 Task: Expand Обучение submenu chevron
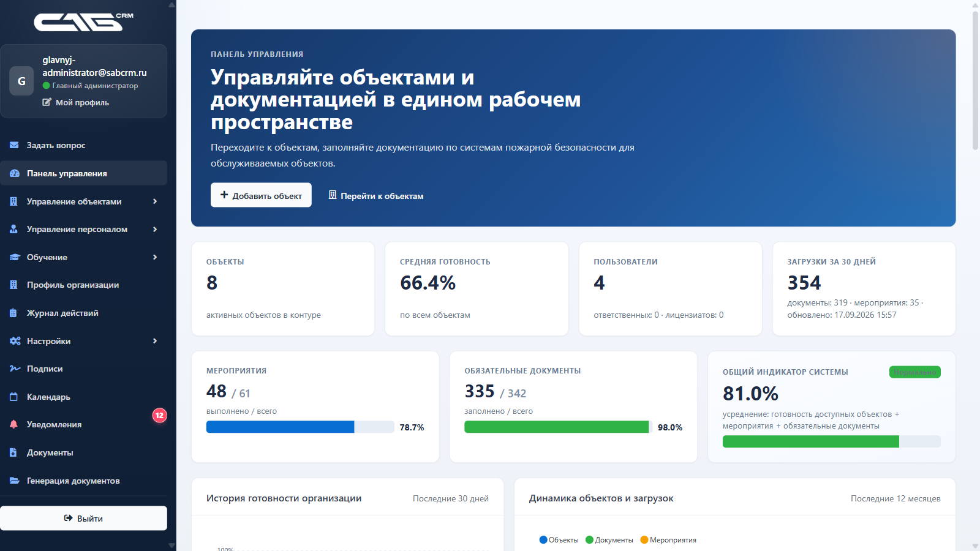tap(155, 257)
